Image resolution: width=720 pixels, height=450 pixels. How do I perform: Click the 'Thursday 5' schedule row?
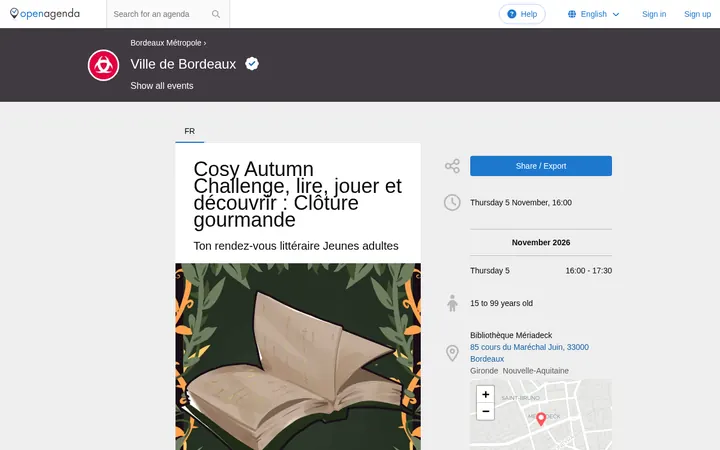(541, 271)
